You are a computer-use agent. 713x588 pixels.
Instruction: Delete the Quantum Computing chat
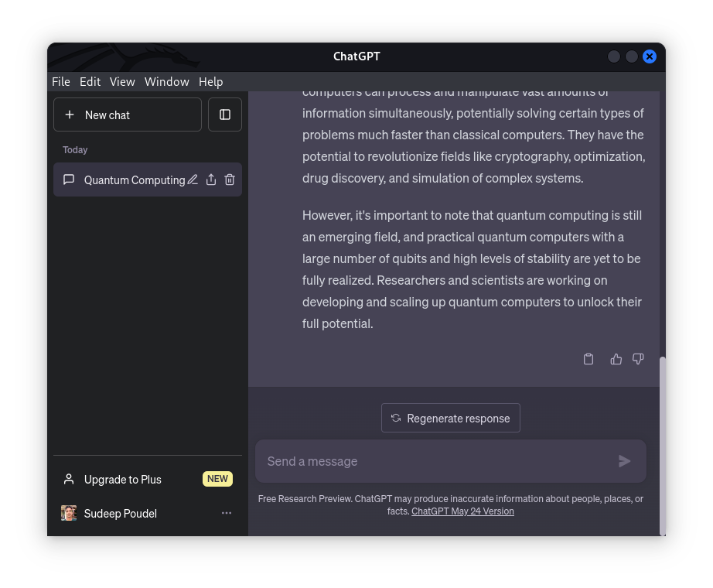click(x=229, y=179)
